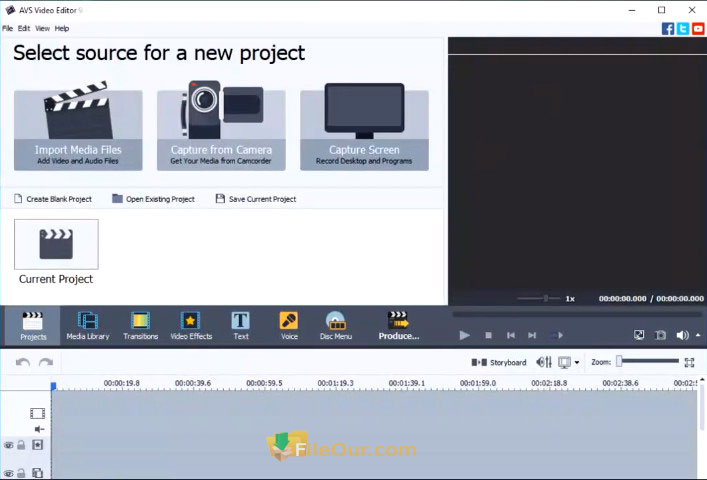Click the timeline vertical scrollbar
The height and width of the screenshot is (480, 707).
point(702,406)
